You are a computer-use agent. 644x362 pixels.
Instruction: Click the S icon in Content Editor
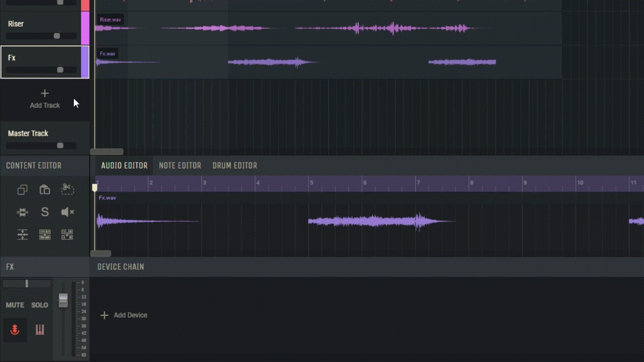pyautogui.click(x=45, y=212)
